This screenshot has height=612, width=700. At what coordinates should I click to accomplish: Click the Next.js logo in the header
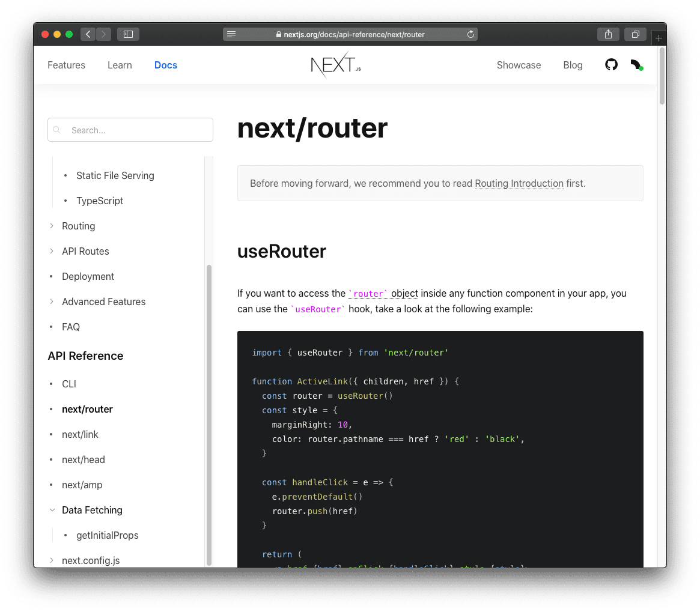[x=335, y=65]
